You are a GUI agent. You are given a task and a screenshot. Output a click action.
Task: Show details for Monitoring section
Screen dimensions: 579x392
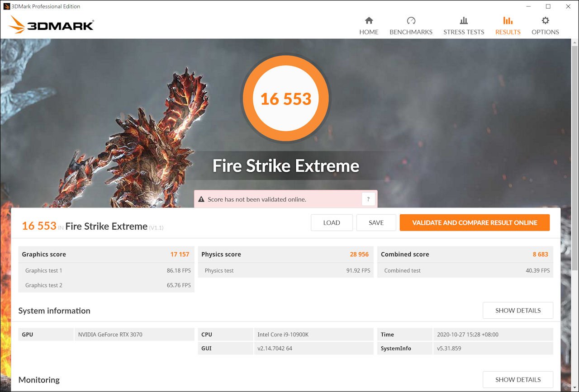click(518, 379)
